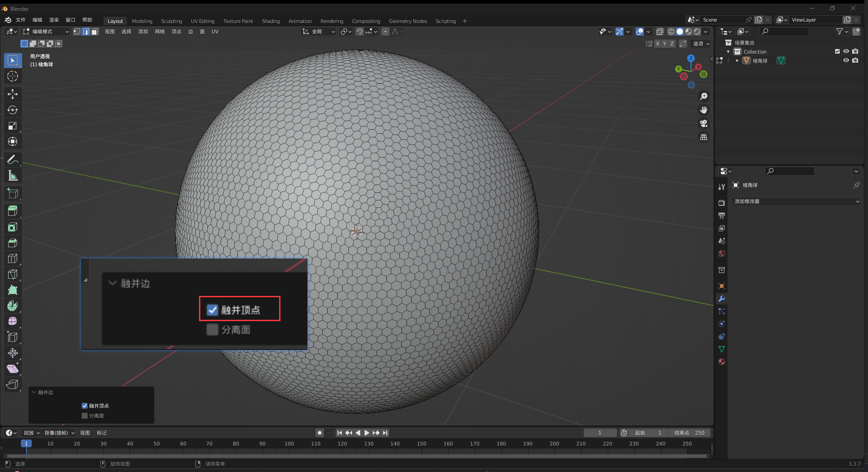868x472 pixels.
Task: Switch to face select mode
Action: coord(95,32)
